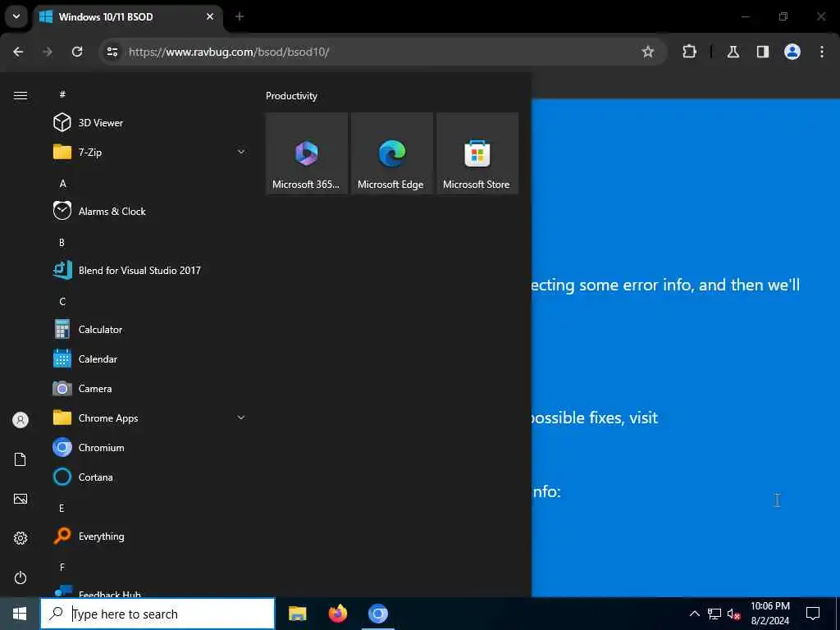Open Settings gear in Start sidebar
This screenshot has width=840, height=630.
point(21,538)
